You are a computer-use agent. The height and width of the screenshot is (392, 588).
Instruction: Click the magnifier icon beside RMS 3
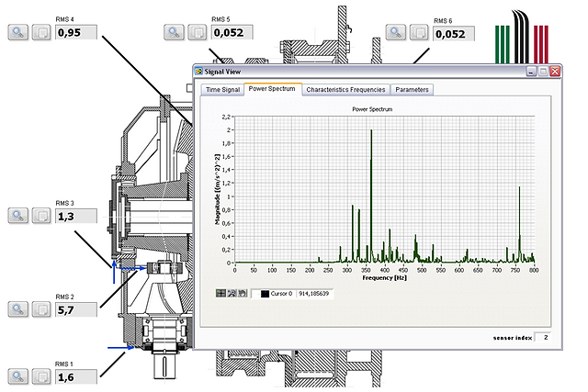click(x=18, y=216)
